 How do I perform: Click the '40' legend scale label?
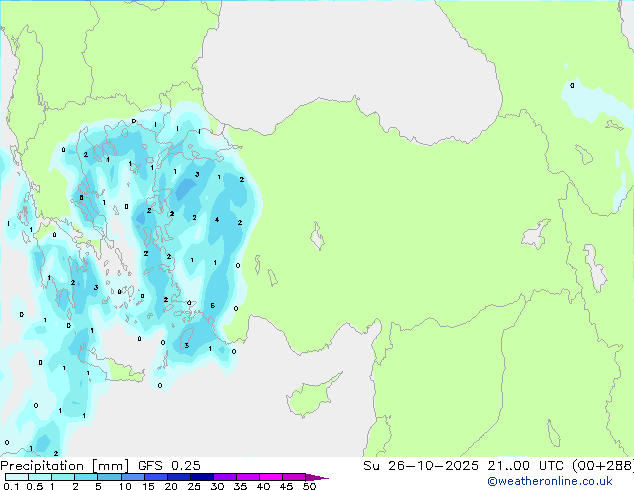click(x=263, y=486)
